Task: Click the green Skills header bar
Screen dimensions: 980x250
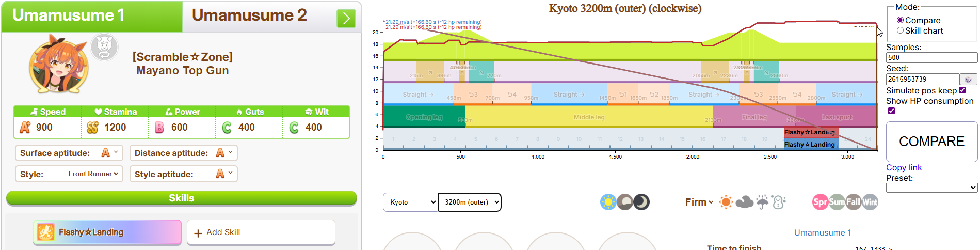Action: tap(182, 198)
